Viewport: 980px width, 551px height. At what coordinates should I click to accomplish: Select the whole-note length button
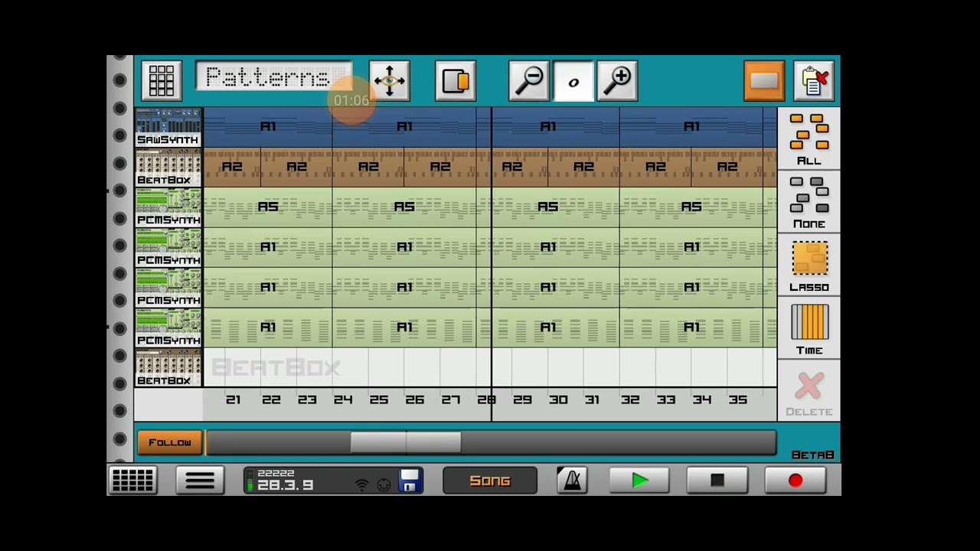coord(573,80)
